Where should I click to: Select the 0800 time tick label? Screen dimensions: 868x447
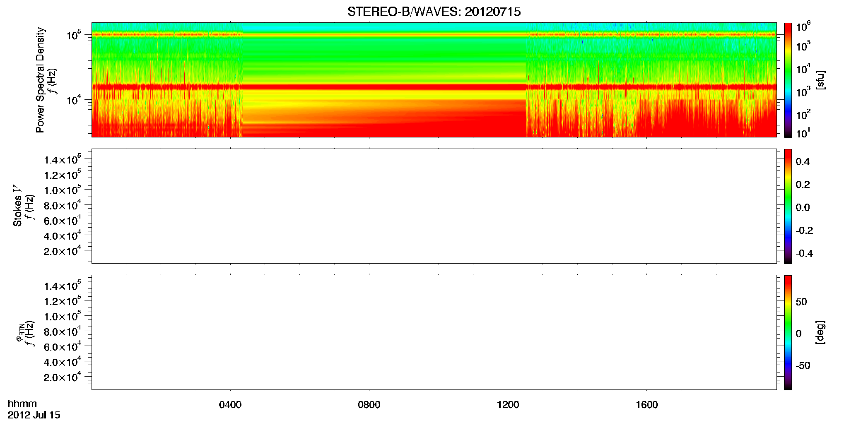click(369, 404)
